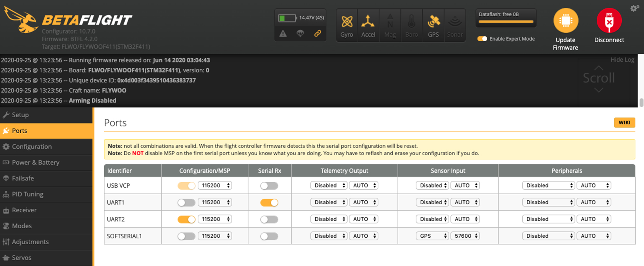The height and width of the screenshot is (266, 644).
Task: Click the WIKI button
Action: point(624,123)
